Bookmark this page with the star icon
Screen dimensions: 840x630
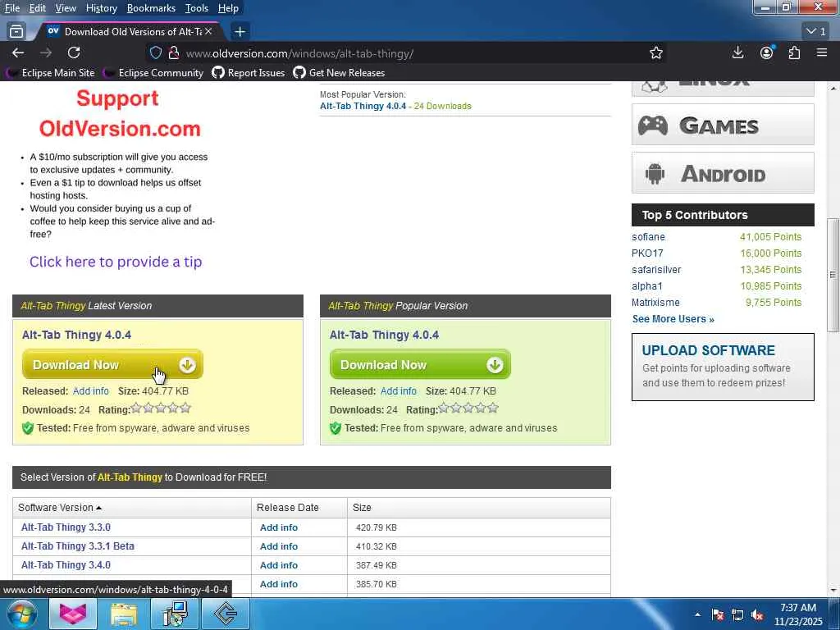point(655,53)
